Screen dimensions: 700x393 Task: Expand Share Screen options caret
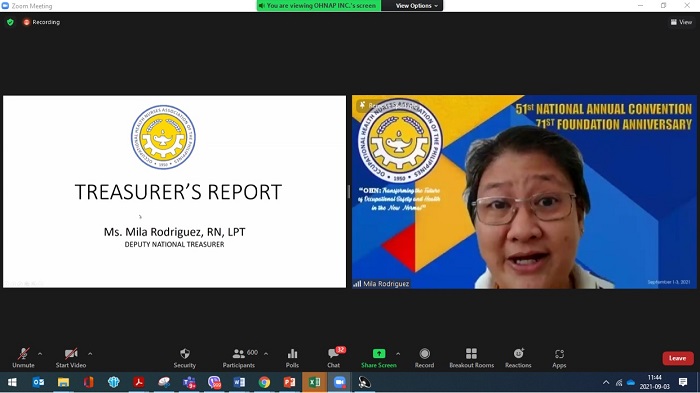pos(398,354)
